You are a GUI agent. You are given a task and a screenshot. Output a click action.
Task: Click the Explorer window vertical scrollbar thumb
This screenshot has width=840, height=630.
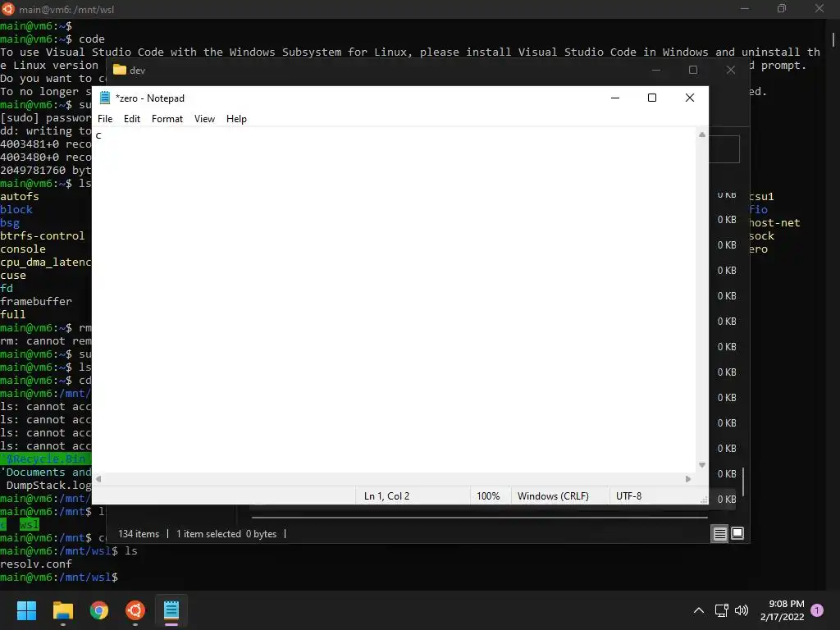tap(743, 481)
